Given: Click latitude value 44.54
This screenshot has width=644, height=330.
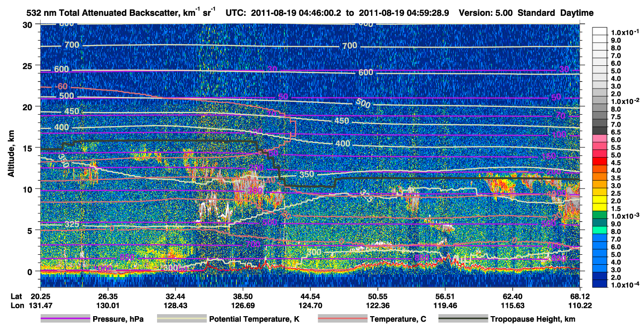Looking at the screenshot, I should [x=310, y=296].
